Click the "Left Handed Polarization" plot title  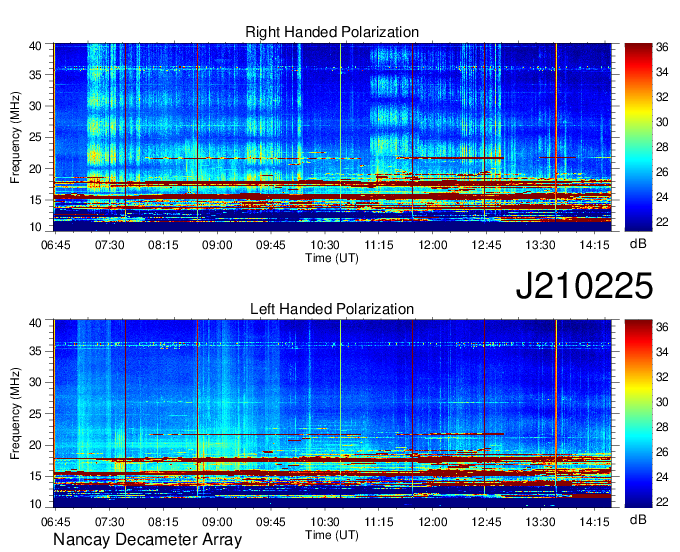coord(332,309)
